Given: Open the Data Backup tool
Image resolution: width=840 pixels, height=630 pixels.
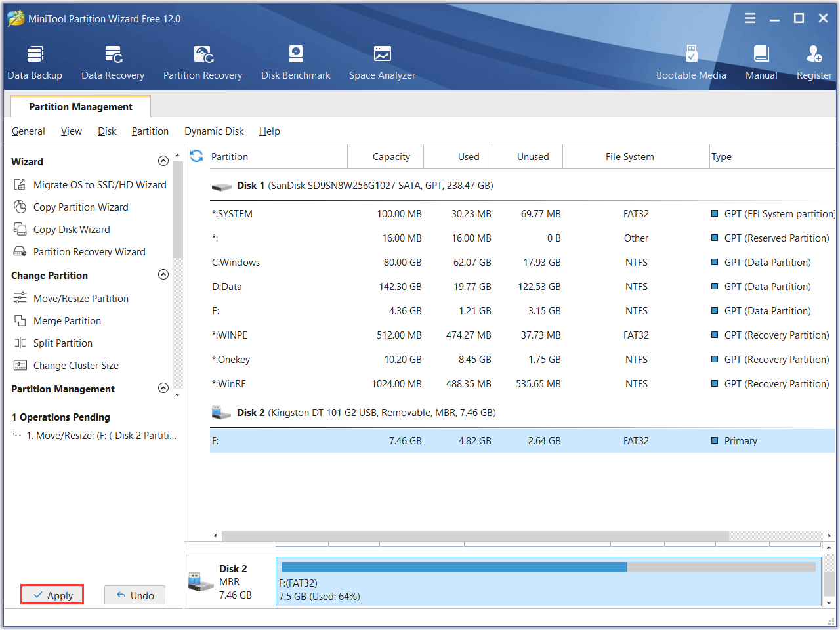Looking at the screenshot, I should [x=35, y=63].
